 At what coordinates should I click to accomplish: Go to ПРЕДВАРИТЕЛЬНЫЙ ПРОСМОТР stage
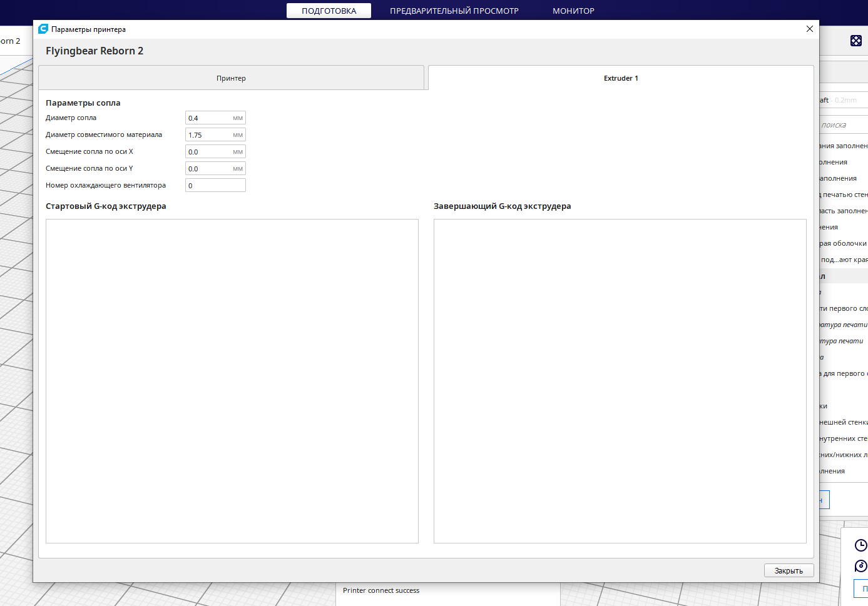(x=454, y=11)
